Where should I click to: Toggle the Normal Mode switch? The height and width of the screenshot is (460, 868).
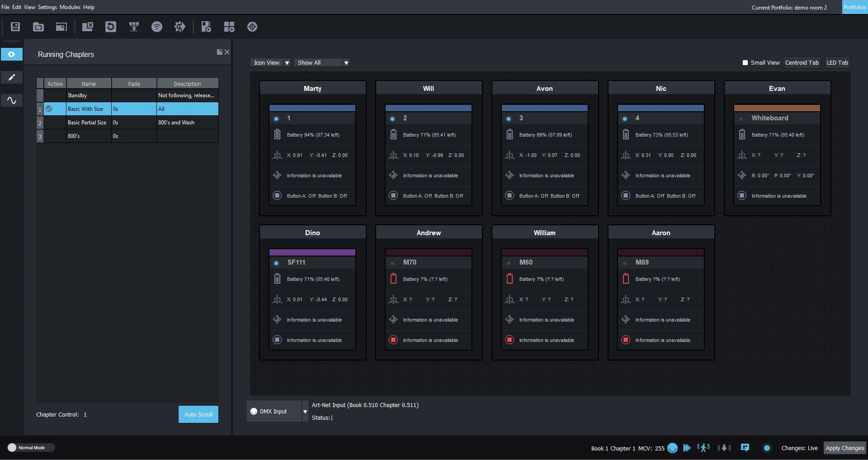click(x=13, y=448)
